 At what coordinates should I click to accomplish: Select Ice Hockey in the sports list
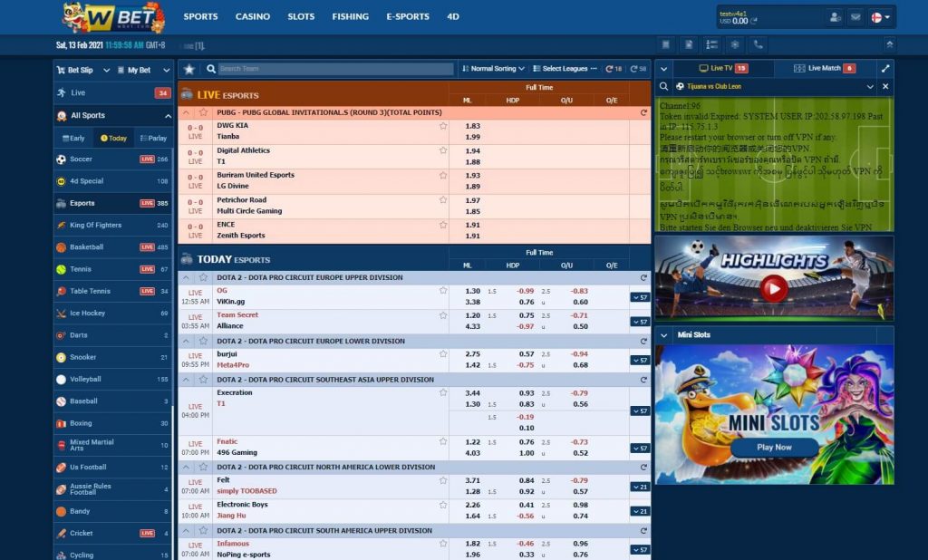(x=112, y=313)
